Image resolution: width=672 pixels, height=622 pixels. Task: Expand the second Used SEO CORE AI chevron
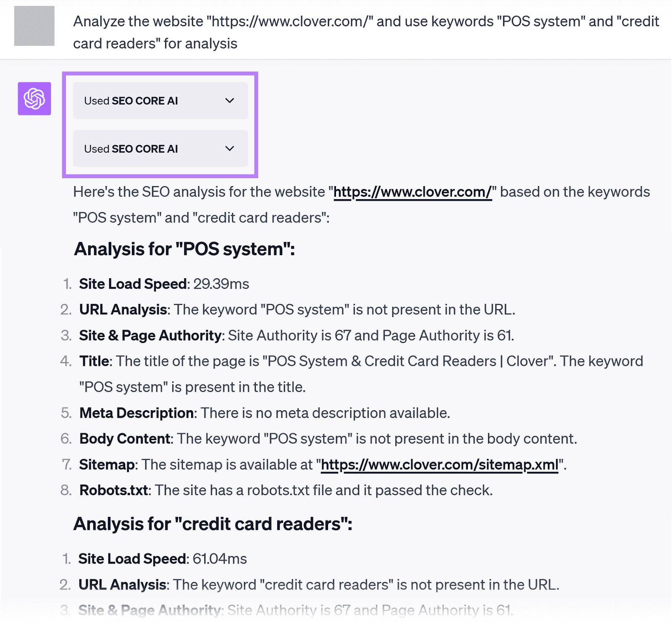click(229, 148)
